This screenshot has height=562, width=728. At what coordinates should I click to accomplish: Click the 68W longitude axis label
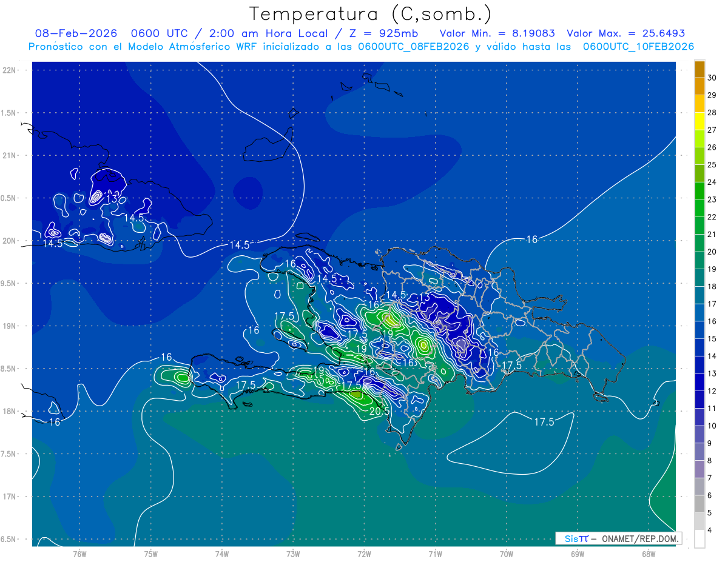point(649,554)
